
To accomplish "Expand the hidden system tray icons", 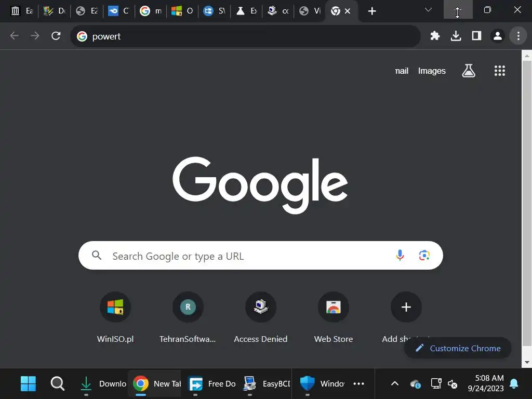I will [x=395, y=384].
